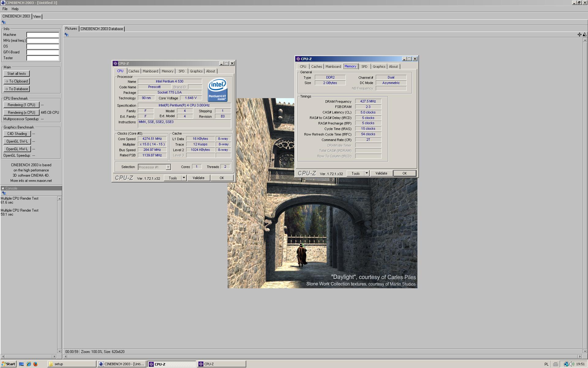Click the right CPU-Z title bar icon
Screen dimensions: 588x368
click(x=298, y=59)
